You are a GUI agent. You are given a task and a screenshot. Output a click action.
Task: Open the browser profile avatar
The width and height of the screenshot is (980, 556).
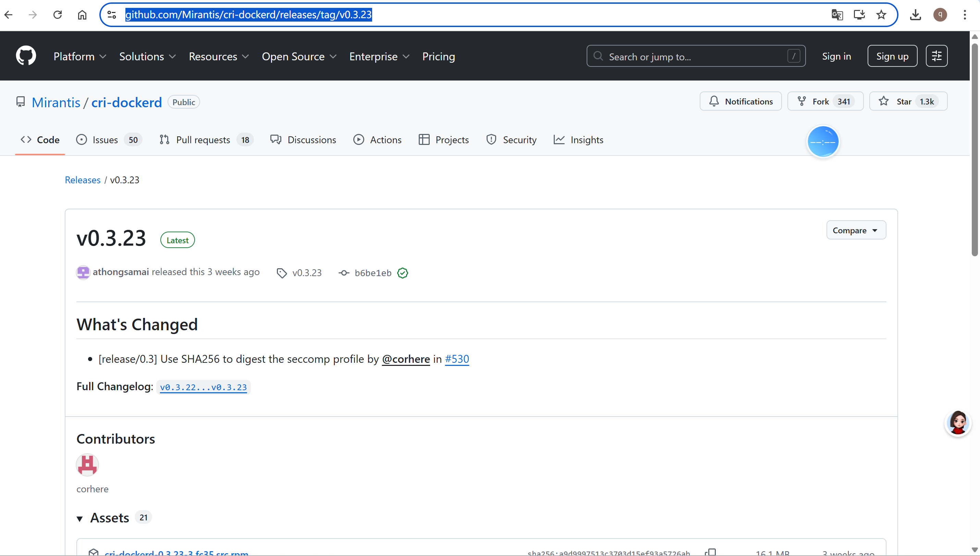point(940,15)
